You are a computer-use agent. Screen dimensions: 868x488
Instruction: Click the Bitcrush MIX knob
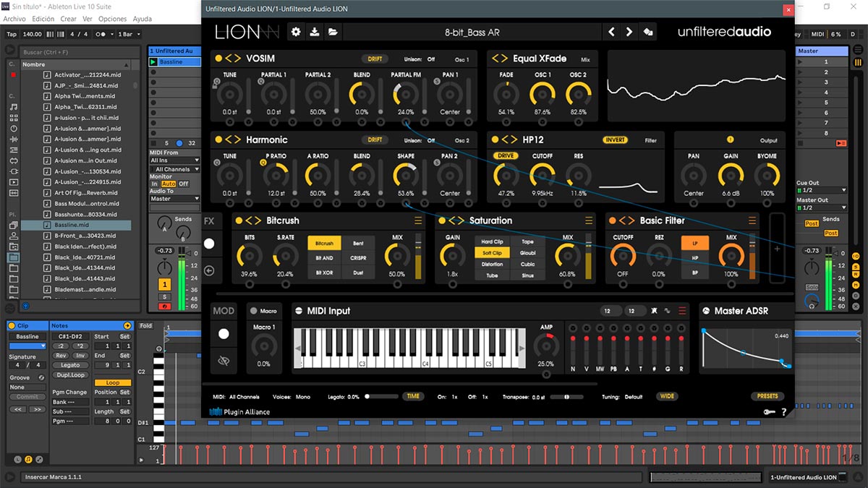click(397, 254)
